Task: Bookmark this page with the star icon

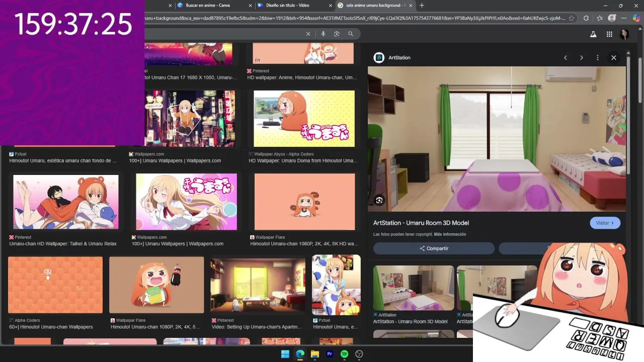Action: 572,18
